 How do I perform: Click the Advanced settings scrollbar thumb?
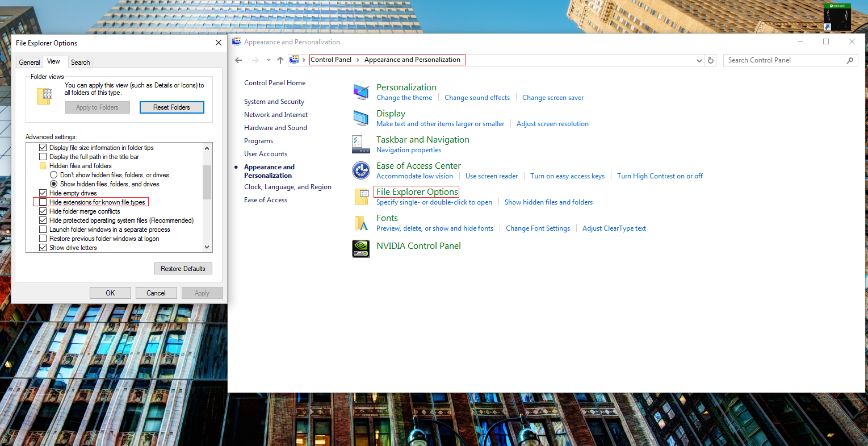click(x=207, y=182)
